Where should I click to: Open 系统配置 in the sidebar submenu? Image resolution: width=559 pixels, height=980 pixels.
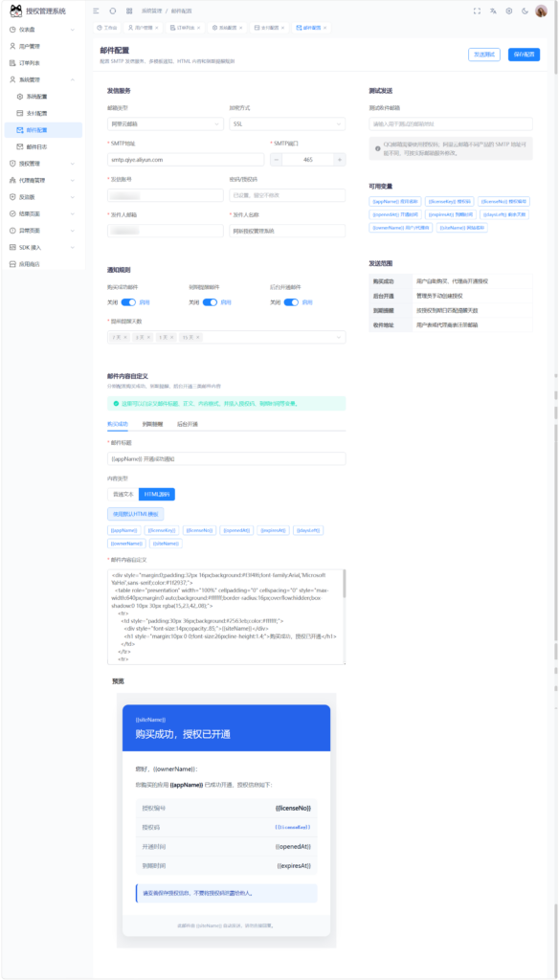42,97
